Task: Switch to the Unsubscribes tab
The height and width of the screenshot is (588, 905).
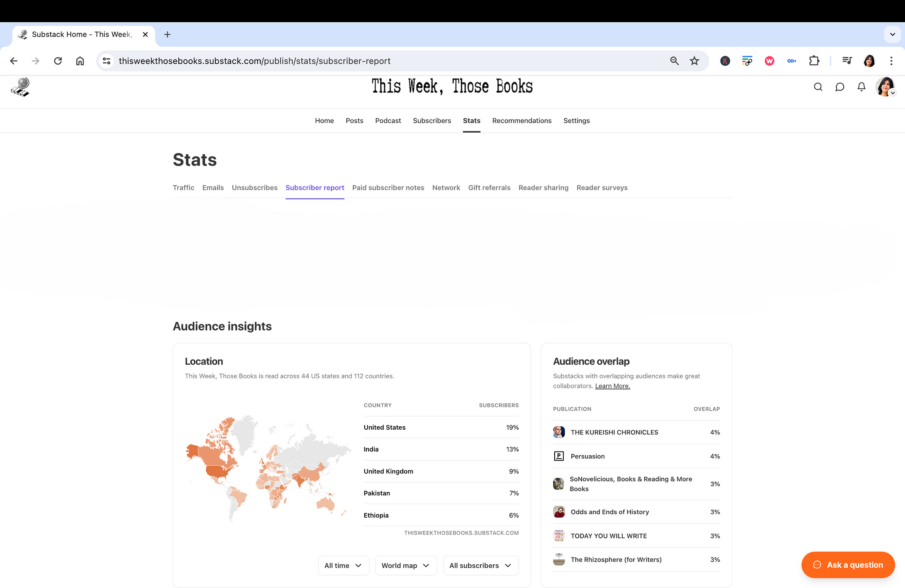Action: point(255,187)
